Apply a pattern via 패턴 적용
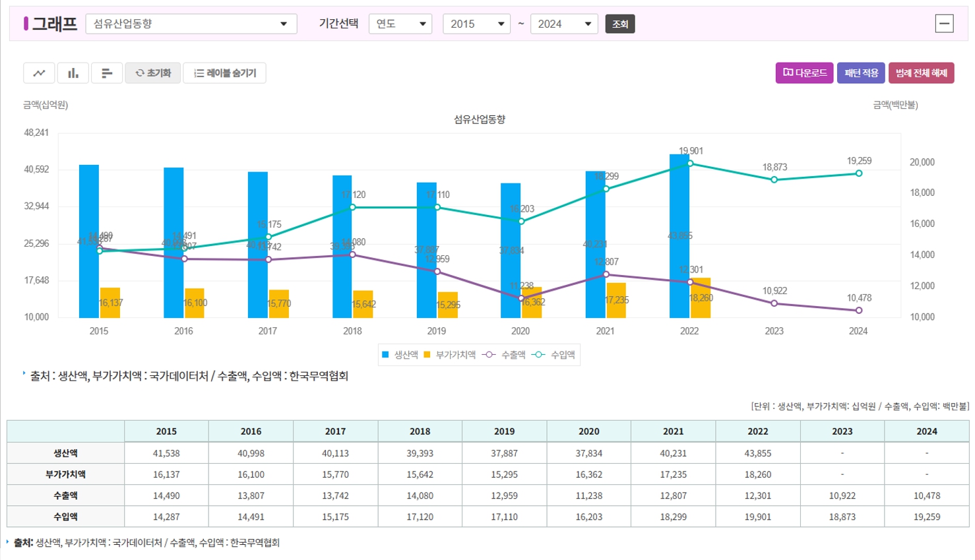Screen dimensions: 975x560 tap(861, 73)
